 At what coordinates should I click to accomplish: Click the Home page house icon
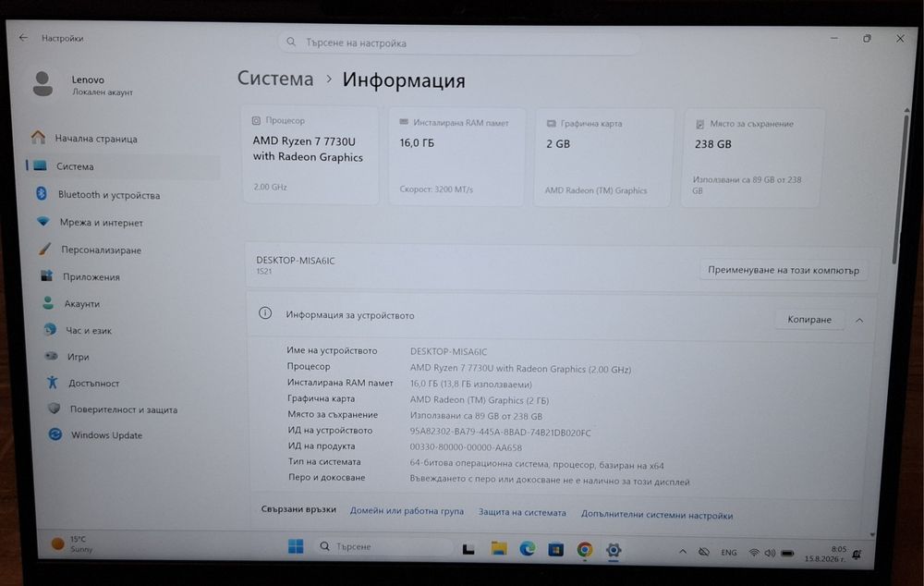(38, 138)
